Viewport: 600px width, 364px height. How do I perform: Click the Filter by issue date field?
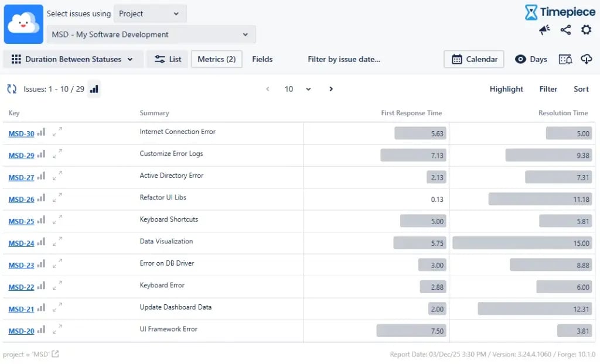[344, 59]
